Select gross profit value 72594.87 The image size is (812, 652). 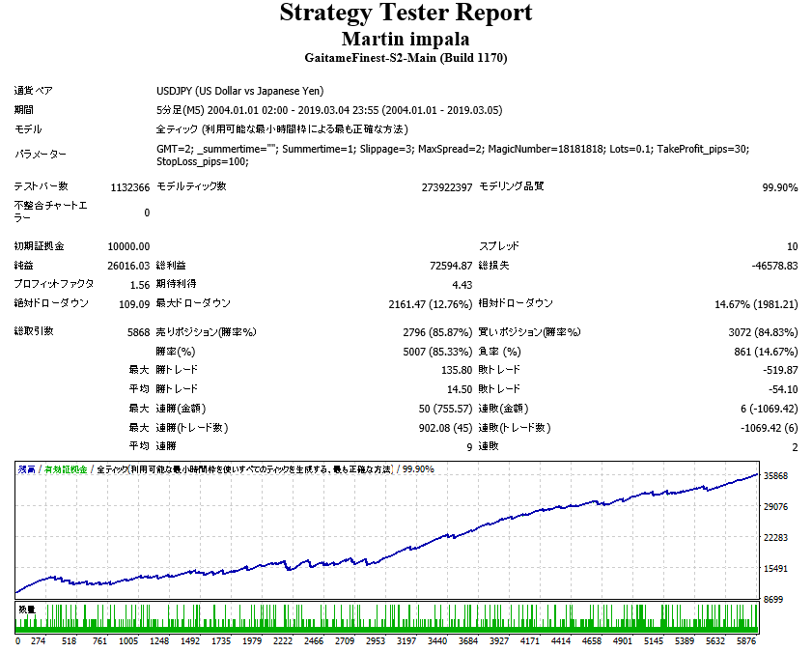click(451, 266)
